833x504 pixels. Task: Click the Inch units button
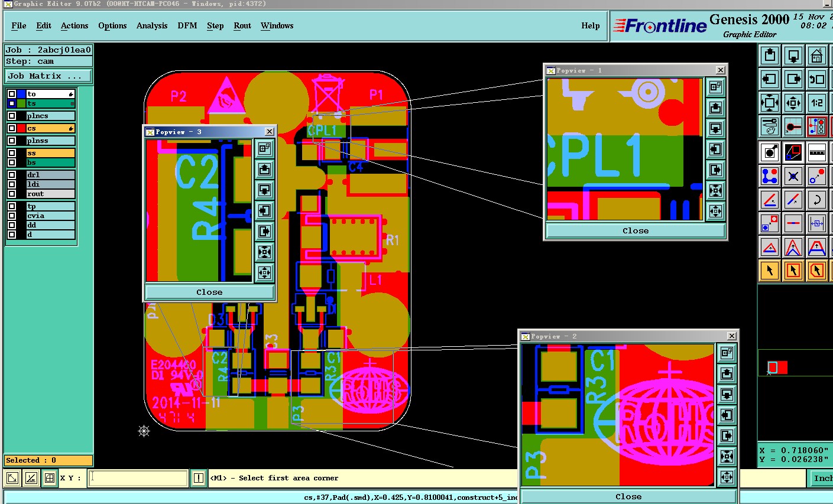(822, 478)
